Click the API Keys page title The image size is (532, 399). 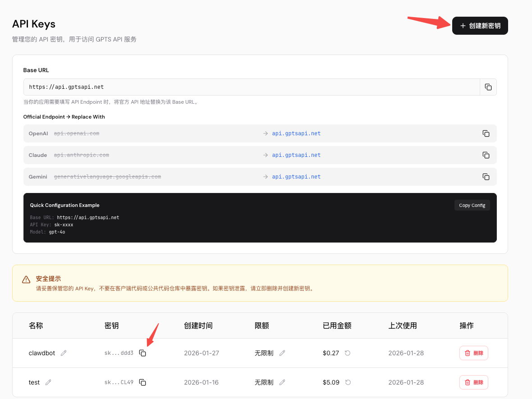point(34,24)
